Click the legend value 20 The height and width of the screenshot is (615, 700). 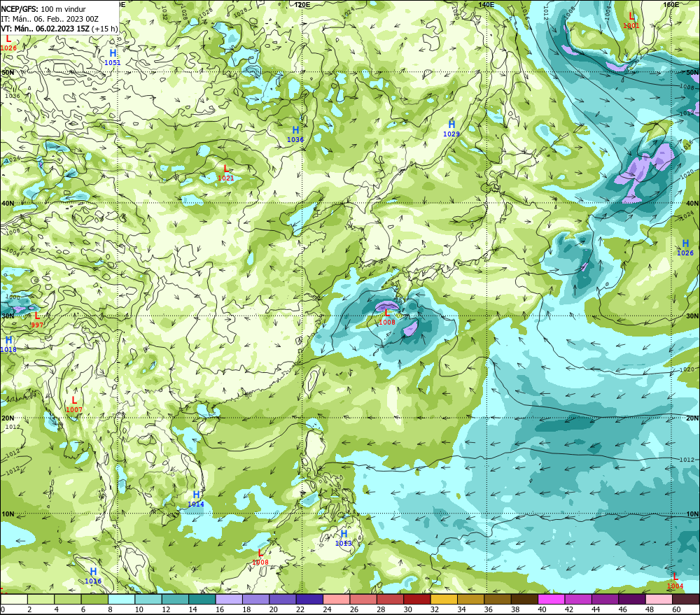click(x=273, y=609)
